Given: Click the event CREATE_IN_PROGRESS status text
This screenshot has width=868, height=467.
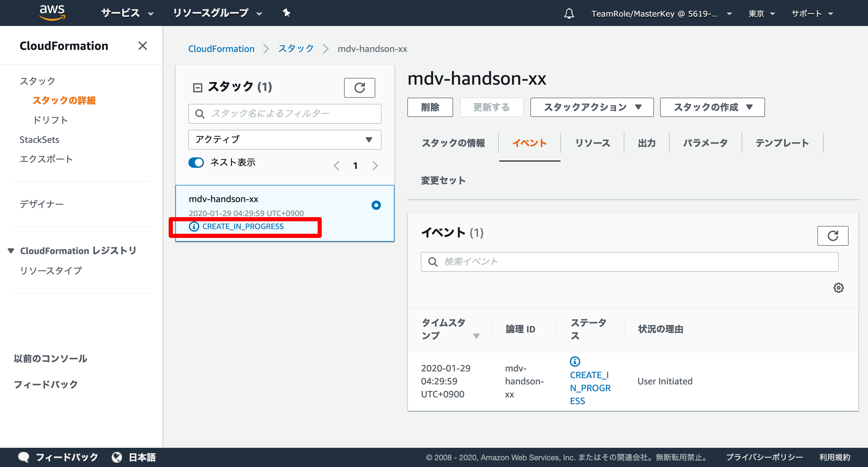Looking at the screenshot, I should (x=590, y=388).
